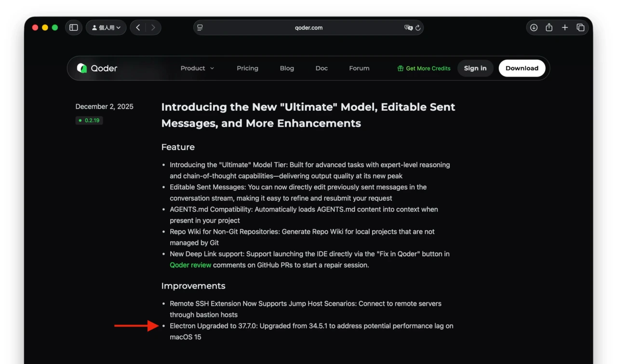Open a new browser tab
Viewport: 617px width, 364px height.
coord(564,28)
